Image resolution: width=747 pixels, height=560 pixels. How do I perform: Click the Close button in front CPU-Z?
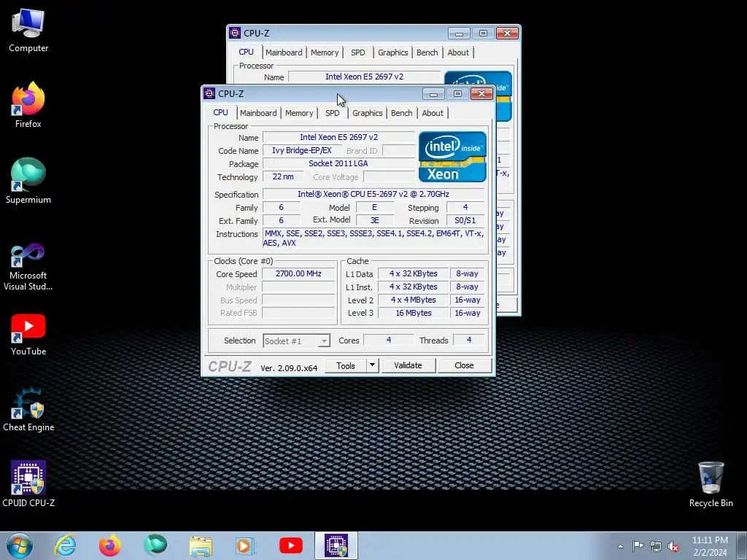click(464, 365)
